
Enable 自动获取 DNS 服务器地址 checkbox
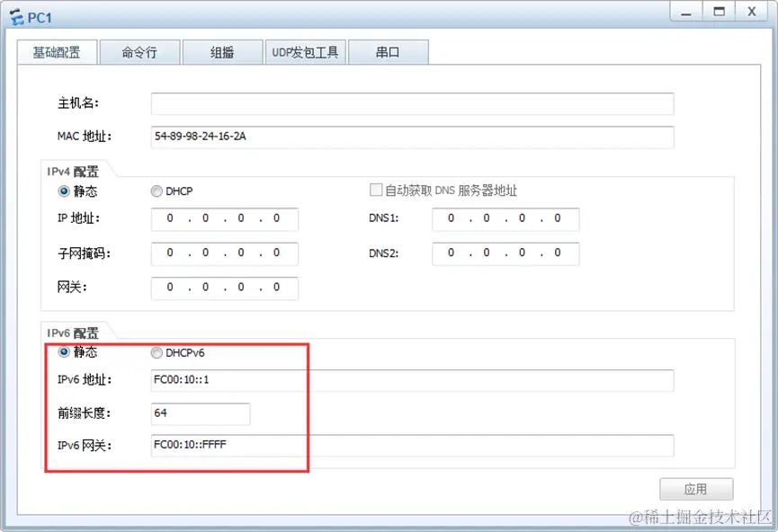(376, 190)
